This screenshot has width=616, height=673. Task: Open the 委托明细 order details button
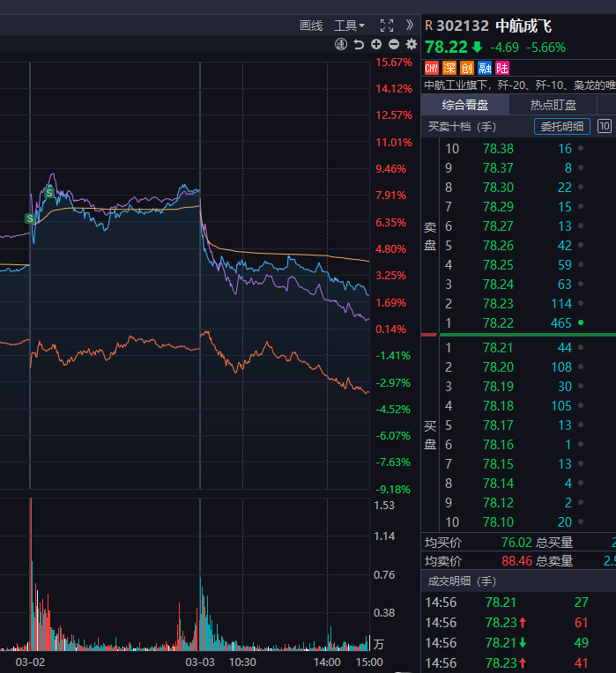coord(562,126)
